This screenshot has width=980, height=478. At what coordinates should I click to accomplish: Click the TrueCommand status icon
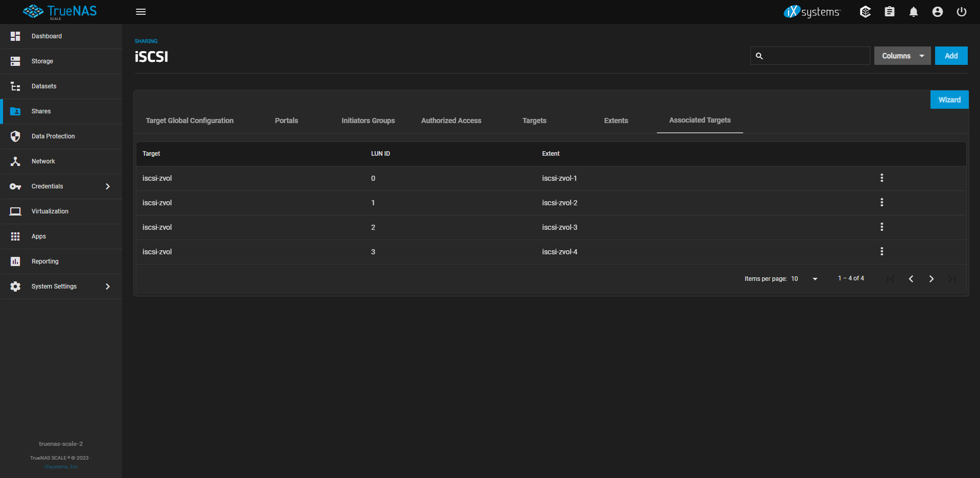[x=865, y=12]
